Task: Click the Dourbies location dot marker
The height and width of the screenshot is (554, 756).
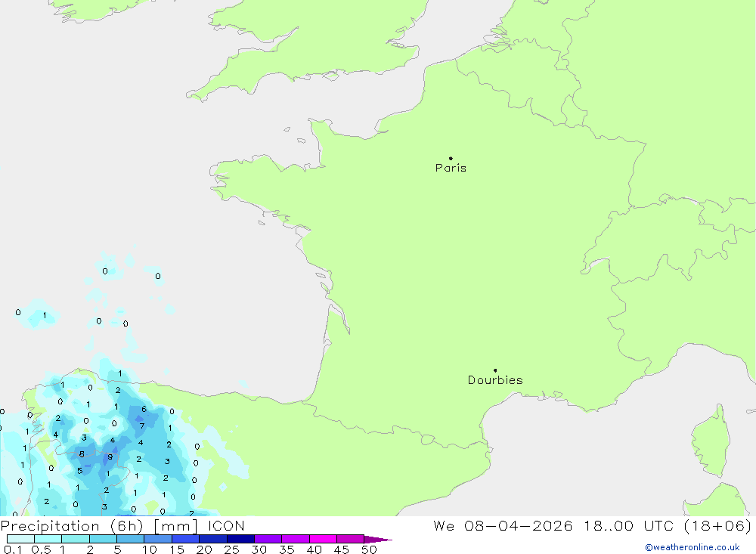Action: point(495,370)
